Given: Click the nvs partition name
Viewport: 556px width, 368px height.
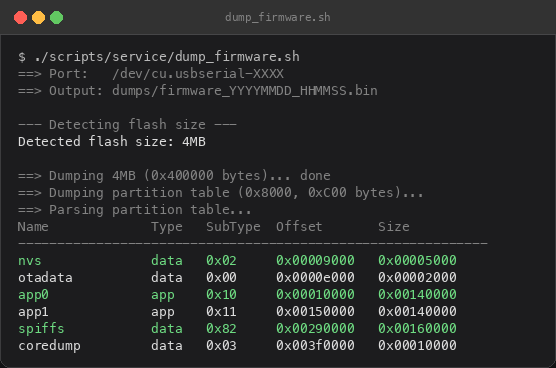Looking at the screenshot, I should pyautogui.click(x=30, y=261).
